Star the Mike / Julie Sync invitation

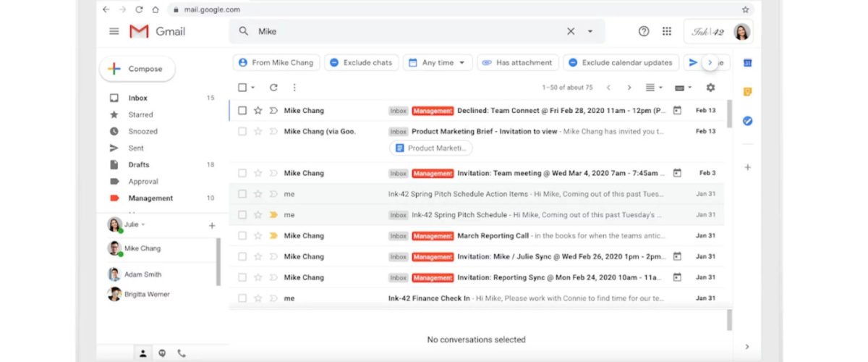tap(258, 256)
